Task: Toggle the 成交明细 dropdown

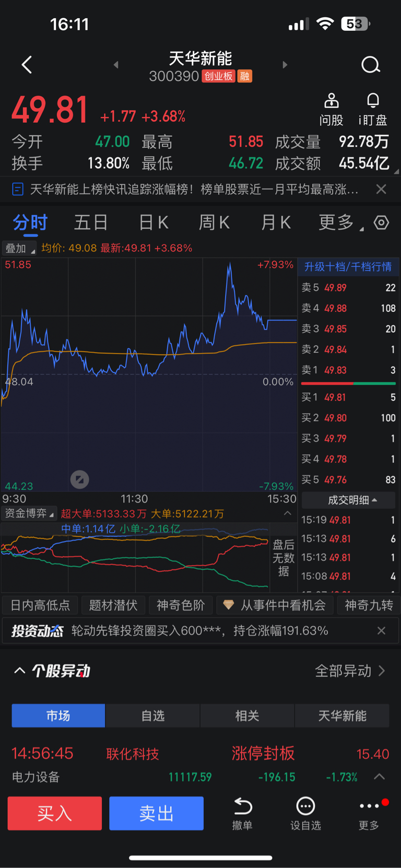Action: click(349, 500)
